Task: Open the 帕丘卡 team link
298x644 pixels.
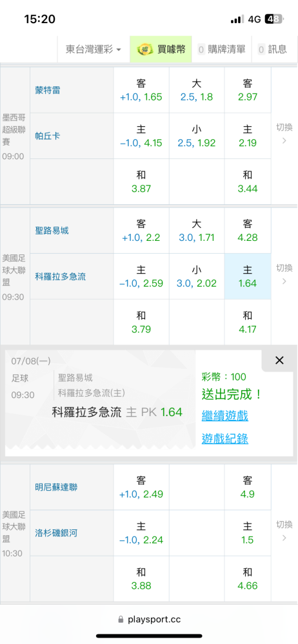Action: pyautogui.click(x=47, y=136)
